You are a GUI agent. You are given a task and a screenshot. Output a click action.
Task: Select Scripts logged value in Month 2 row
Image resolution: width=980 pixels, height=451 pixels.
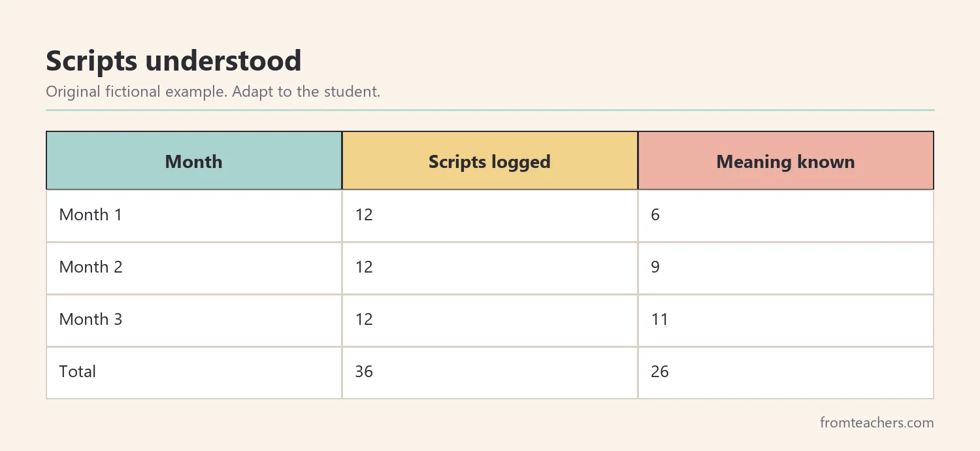(364, 267)
